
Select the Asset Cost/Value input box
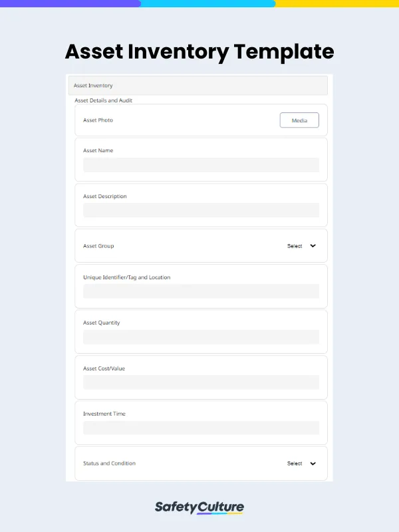(x=201, y=382)
